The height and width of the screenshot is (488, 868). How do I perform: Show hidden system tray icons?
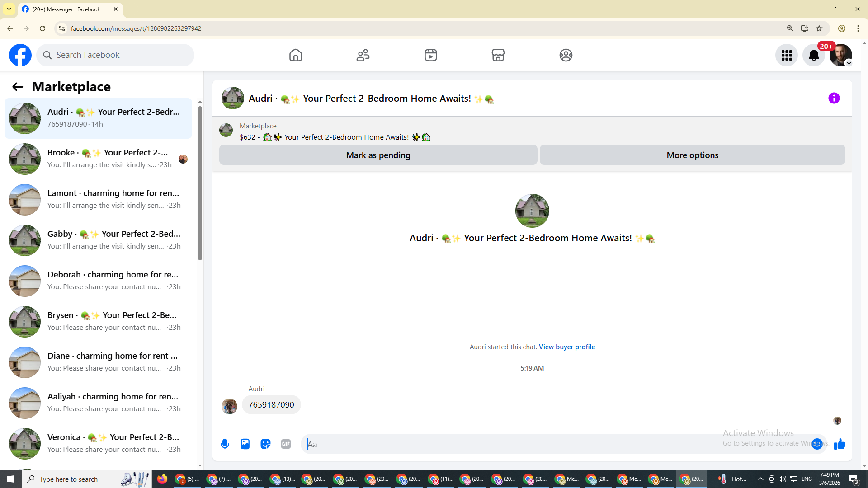coord(760,479)
